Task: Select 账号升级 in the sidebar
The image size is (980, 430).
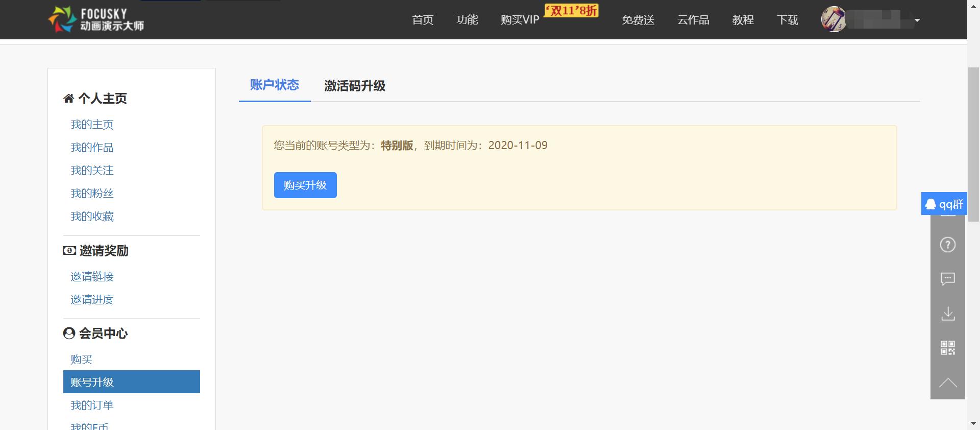Action: click(132, 382)
